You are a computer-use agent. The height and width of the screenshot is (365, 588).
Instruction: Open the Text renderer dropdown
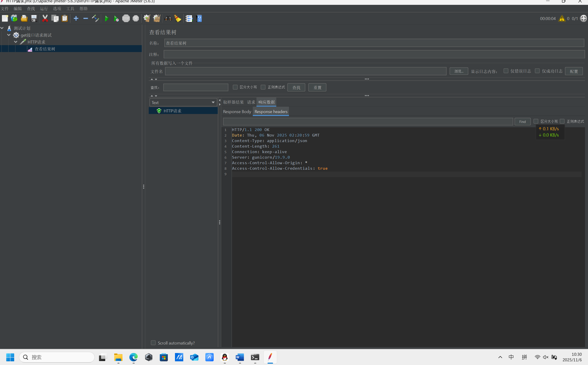pos(183,103)
